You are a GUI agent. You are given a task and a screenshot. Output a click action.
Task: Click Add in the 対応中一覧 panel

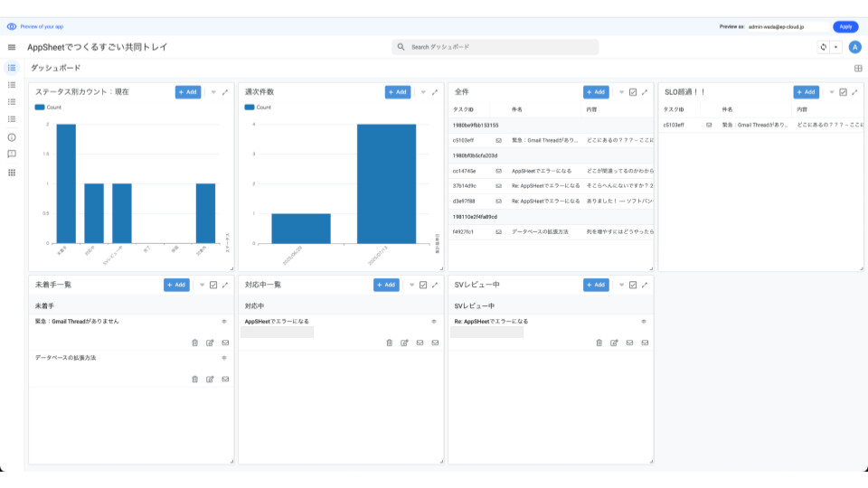[x=386, y=285]
